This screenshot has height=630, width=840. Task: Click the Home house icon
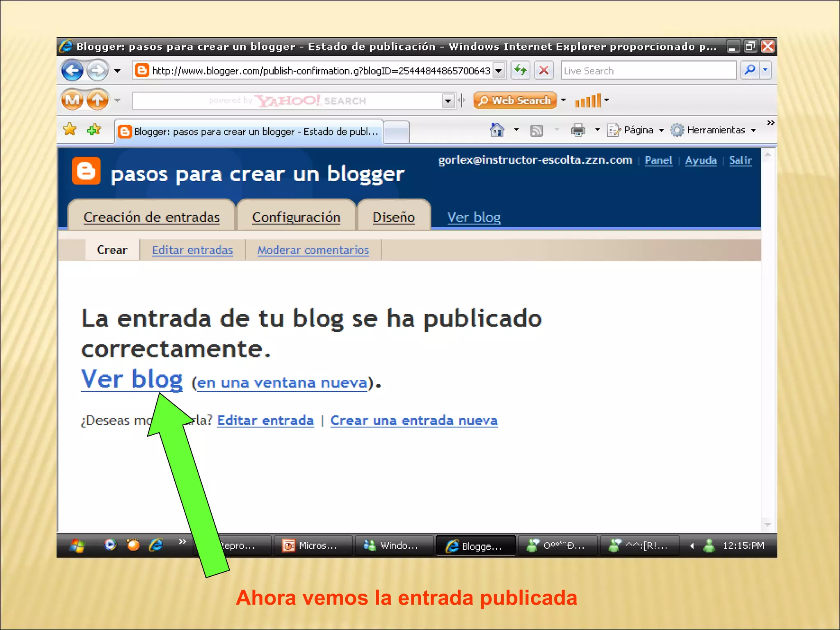point(497,130)
